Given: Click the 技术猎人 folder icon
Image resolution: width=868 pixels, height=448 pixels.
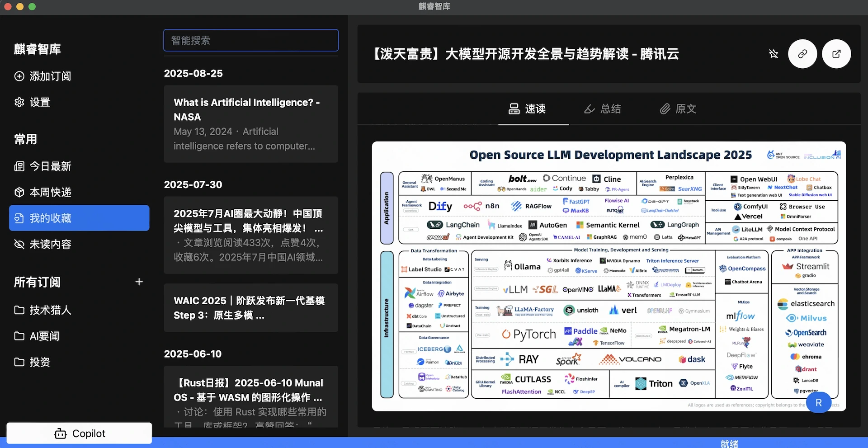Looking at the screenshot, I should (x=19, y=310).
